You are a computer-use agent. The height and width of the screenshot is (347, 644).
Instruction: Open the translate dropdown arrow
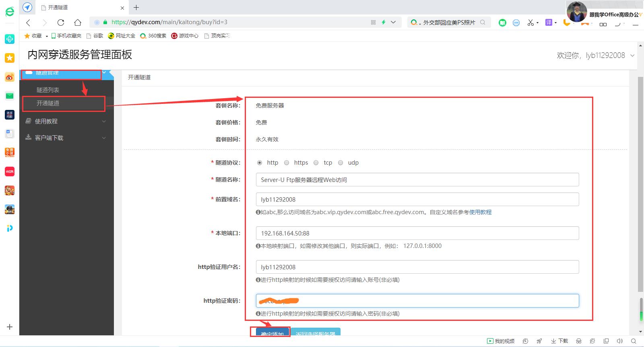(555, 23)
